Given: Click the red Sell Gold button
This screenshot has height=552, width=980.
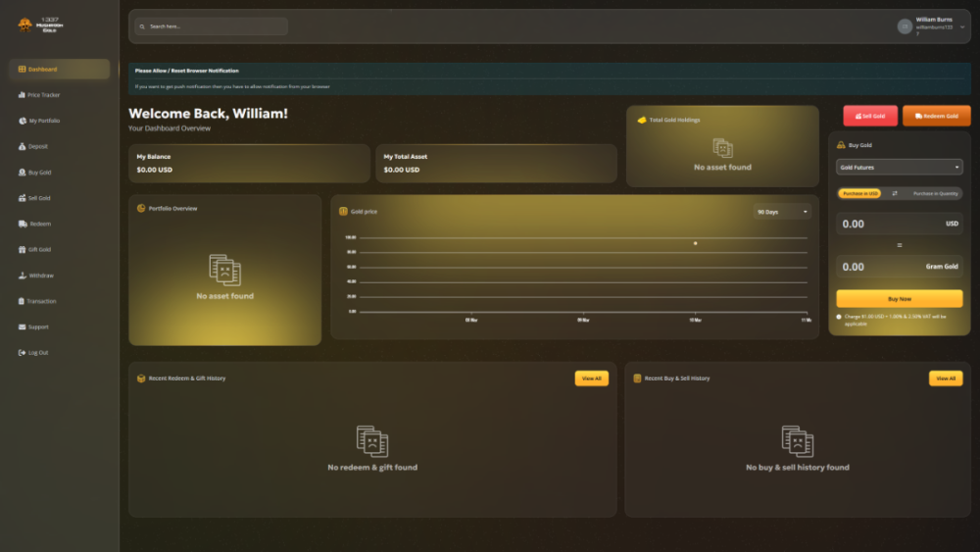Looking at the screenshot, I should [x=870, y=116].
